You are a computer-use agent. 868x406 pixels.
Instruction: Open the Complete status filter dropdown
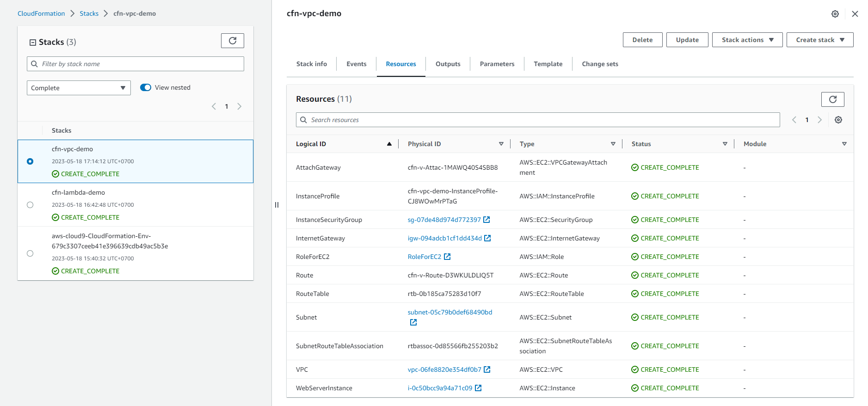tap(79, 88)
